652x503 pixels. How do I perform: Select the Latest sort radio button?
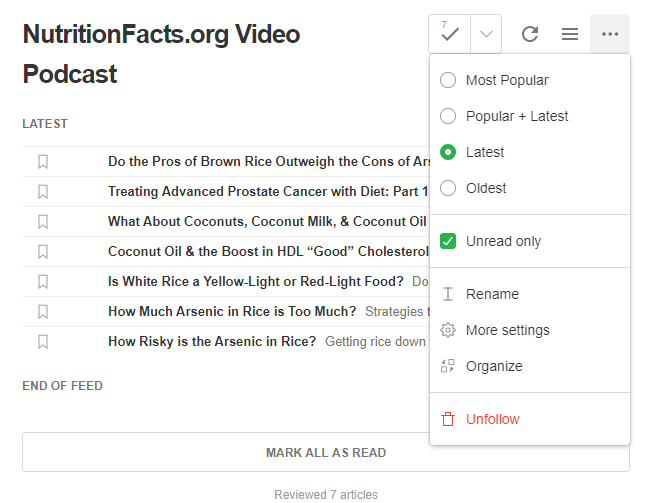448,152
